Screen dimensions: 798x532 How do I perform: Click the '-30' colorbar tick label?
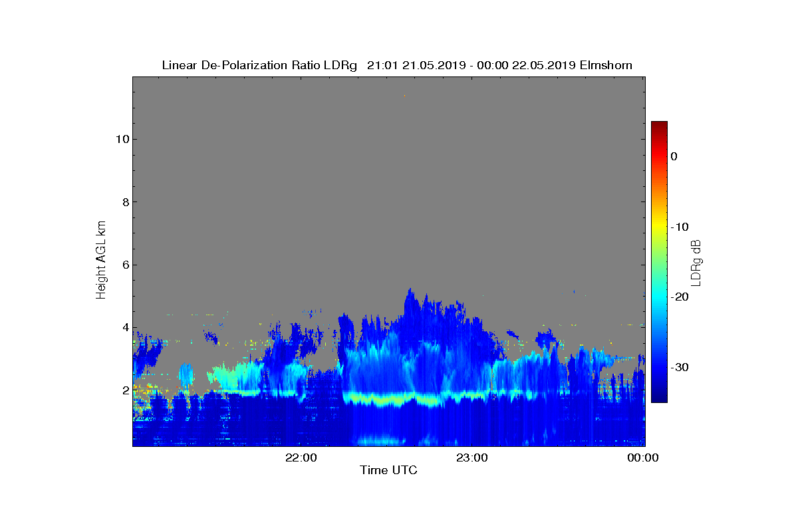point(679,368)
